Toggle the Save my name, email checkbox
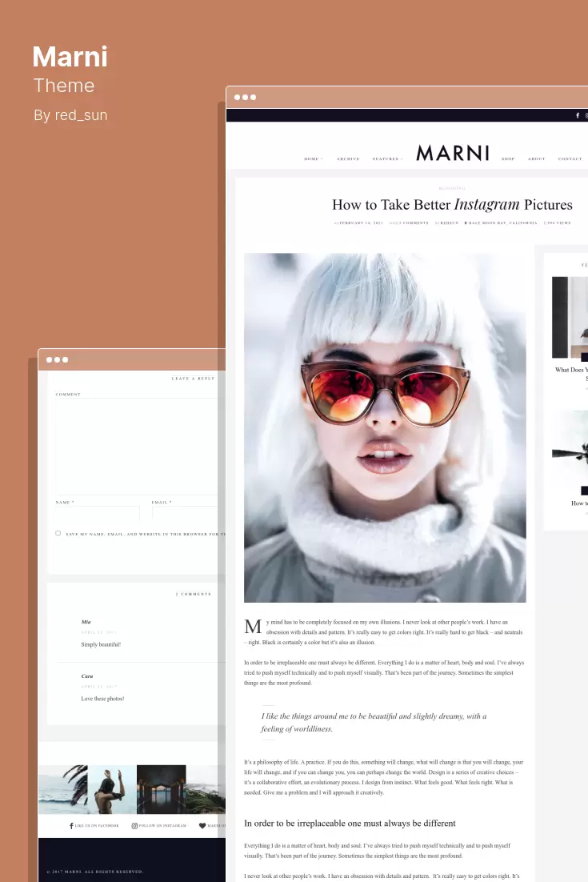The image size is (588, 882). tap(58, 533)
